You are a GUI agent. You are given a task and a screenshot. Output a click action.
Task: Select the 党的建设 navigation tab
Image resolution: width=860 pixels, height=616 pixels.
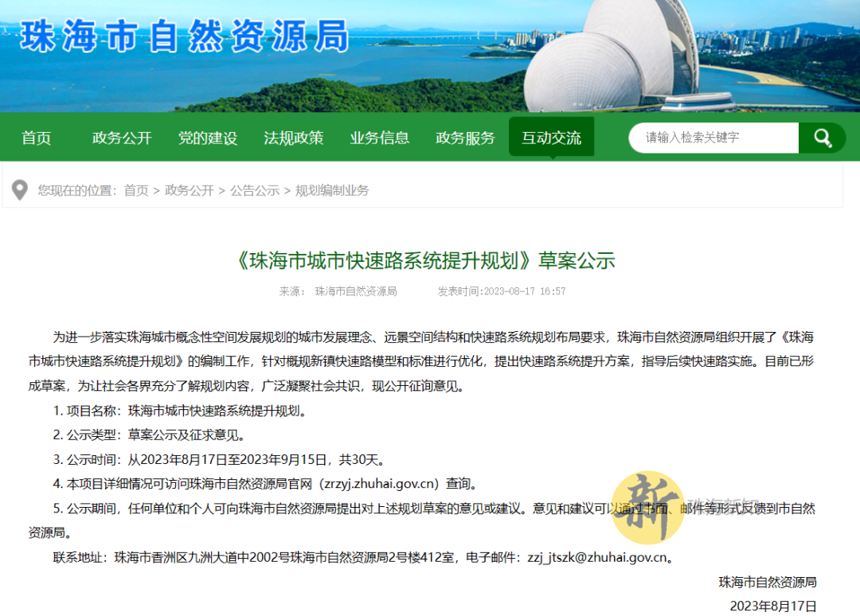coord(207,138)
